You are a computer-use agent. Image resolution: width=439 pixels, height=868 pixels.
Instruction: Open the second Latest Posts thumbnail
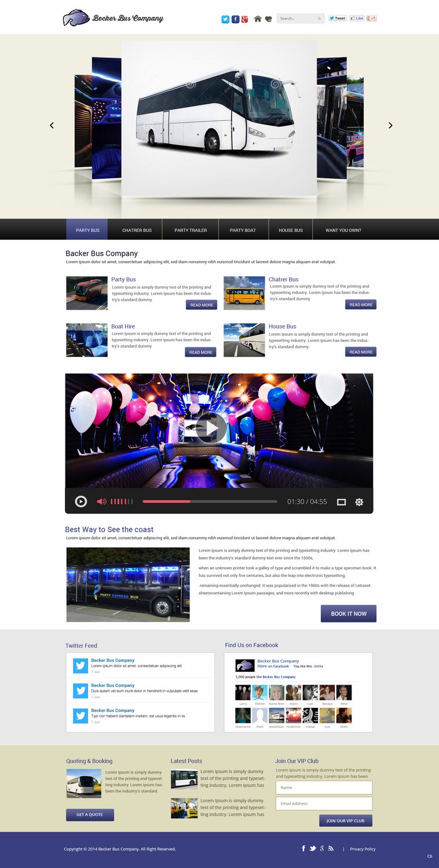pos(184,808)
